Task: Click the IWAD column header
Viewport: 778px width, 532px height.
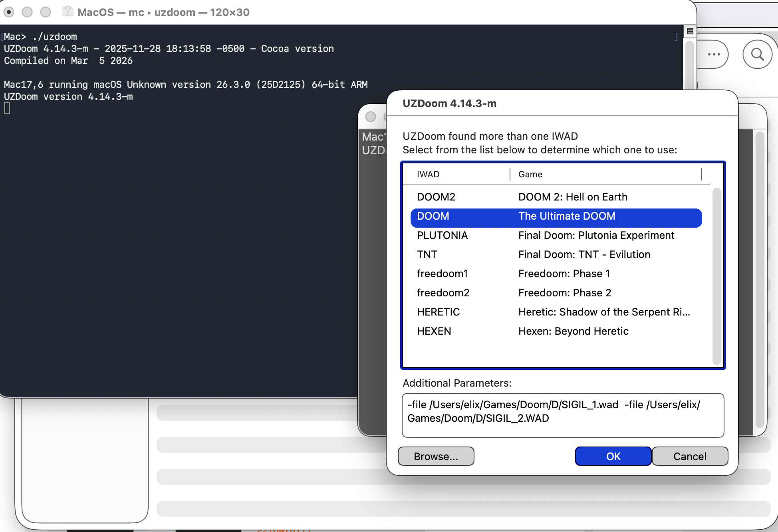Action: [456, 174]
